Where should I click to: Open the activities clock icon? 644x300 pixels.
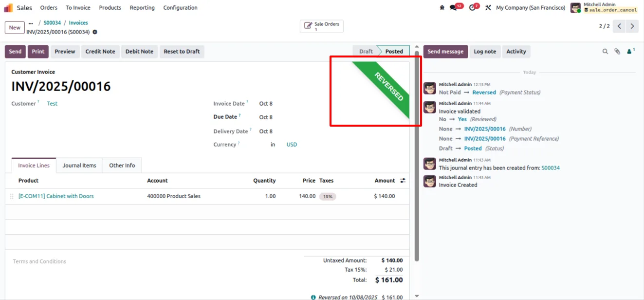472,8
